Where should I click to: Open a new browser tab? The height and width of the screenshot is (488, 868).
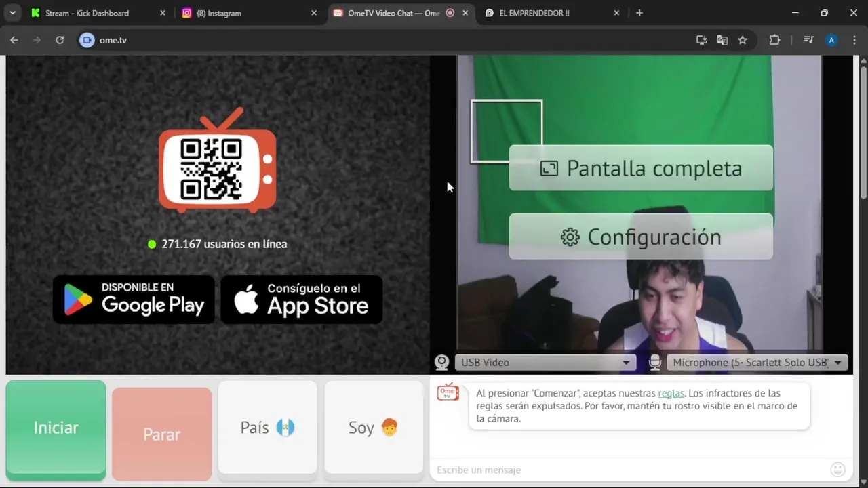[639, 13]
